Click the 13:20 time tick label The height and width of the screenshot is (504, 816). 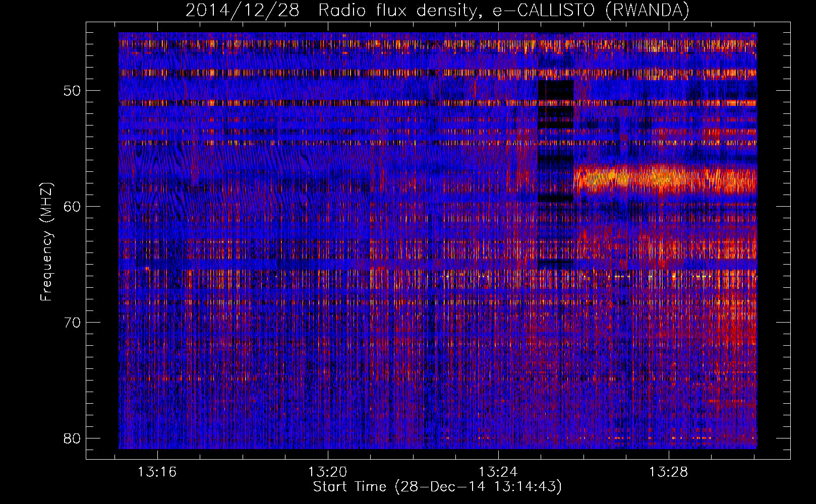coord(328,472)
